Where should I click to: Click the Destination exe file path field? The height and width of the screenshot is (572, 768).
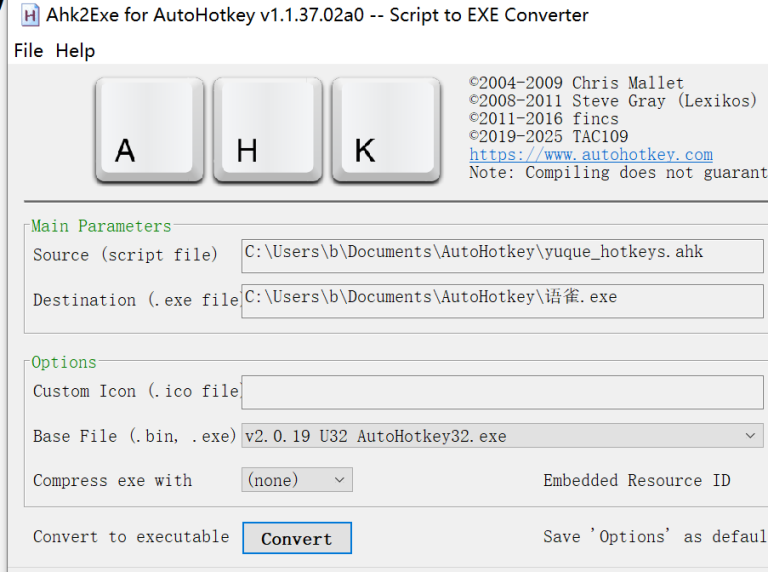501,300
